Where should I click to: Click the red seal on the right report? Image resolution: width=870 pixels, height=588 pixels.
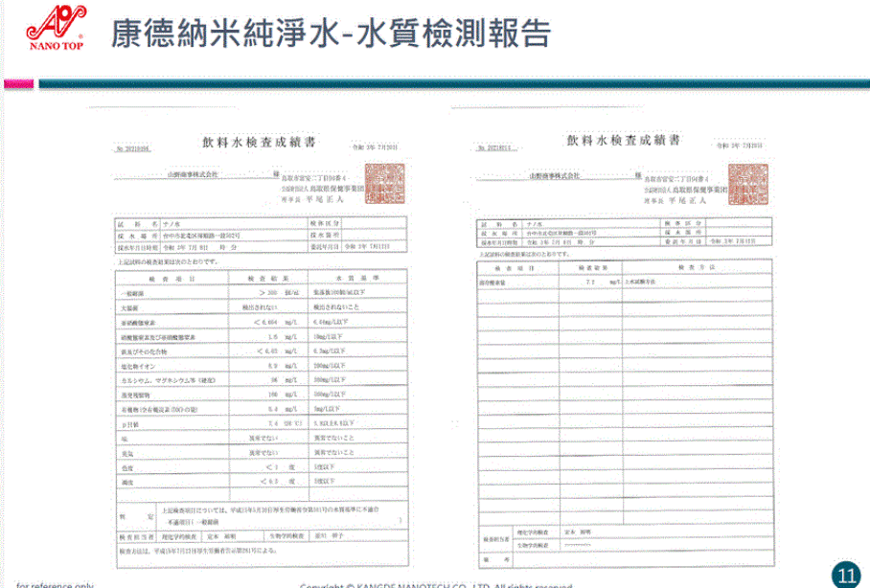[x=748, y=184]
